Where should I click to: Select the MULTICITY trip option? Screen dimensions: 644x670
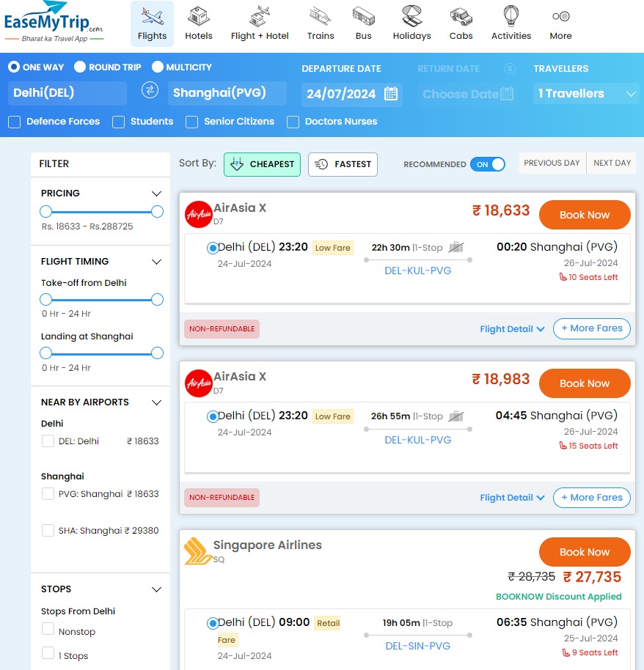pos(158,67)
